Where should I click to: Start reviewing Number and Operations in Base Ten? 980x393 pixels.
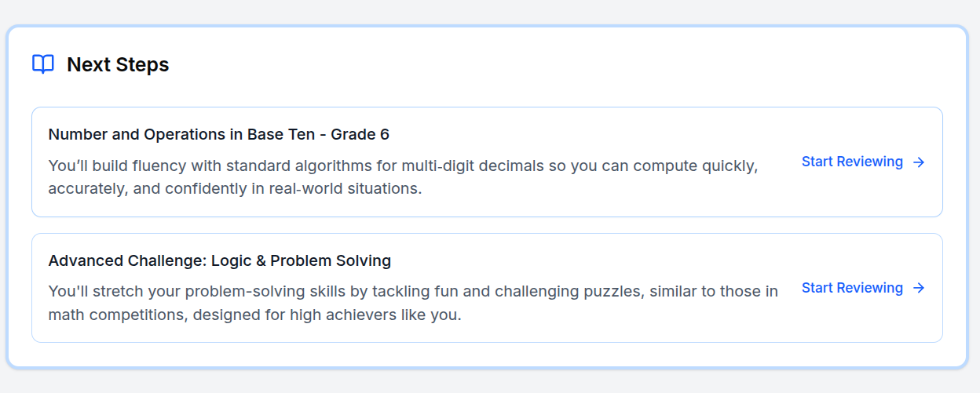point(852,162)
